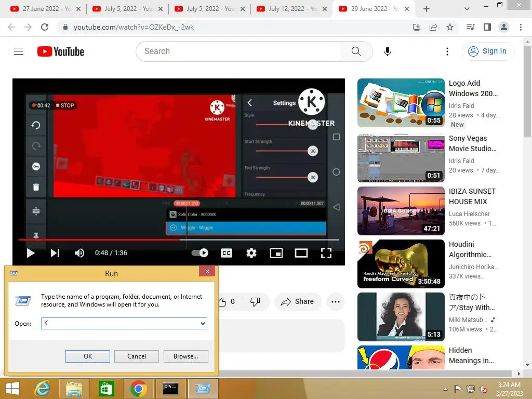Open Houdini Algorithmic video title
The image size is (532, 399).
(x=470, y=249)
